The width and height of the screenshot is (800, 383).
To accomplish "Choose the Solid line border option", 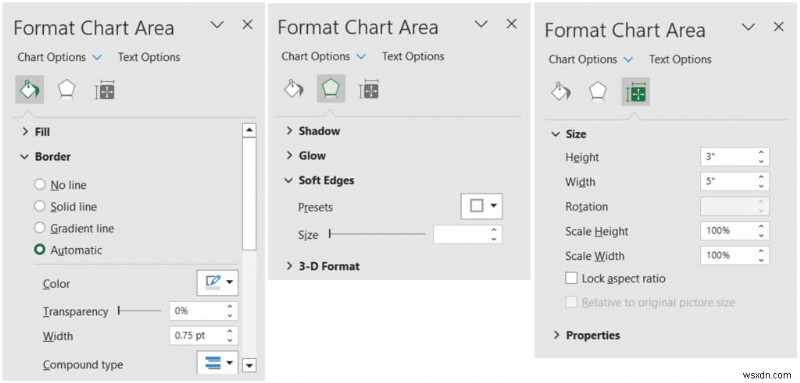I will (x=65, y=207).
